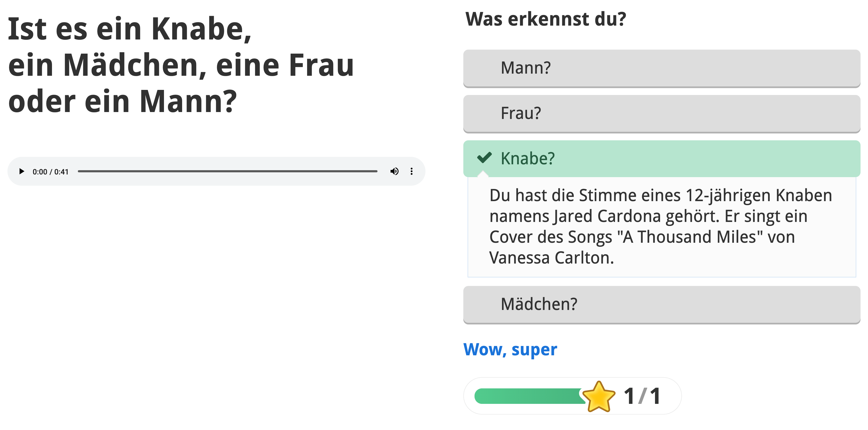Click the 0:00 / 0:41 time display
Screen dimensions: 868x430
(x=51, y=172)
